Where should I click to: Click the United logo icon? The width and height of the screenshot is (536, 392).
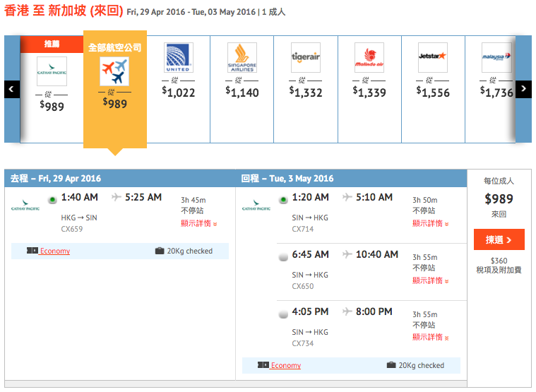point(179,57)
